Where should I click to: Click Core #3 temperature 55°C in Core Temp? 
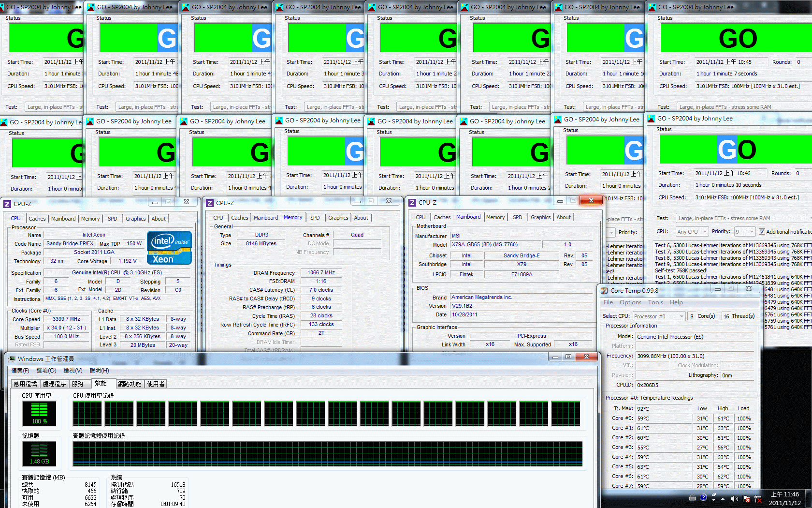664,448
